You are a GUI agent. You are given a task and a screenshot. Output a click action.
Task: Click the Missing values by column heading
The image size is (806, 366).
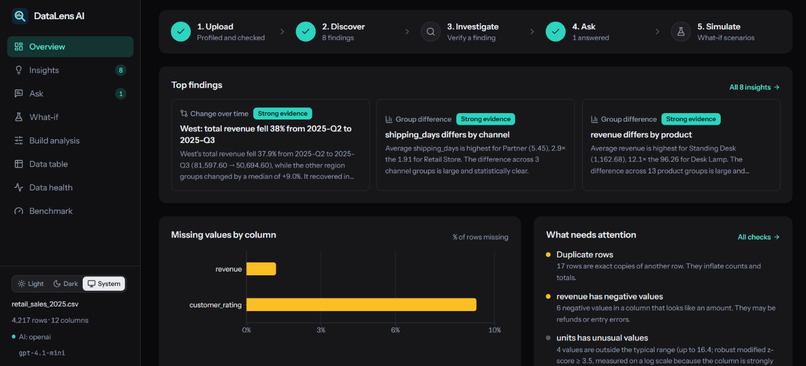(x=224, y=235)
